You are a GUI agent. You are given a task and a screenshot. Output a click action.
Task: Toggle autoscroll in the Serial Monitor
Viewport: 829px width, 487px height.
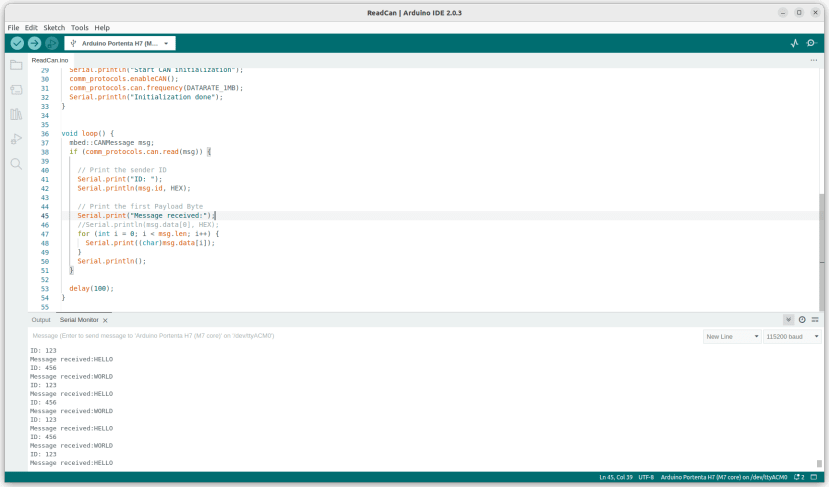point(788,320)
